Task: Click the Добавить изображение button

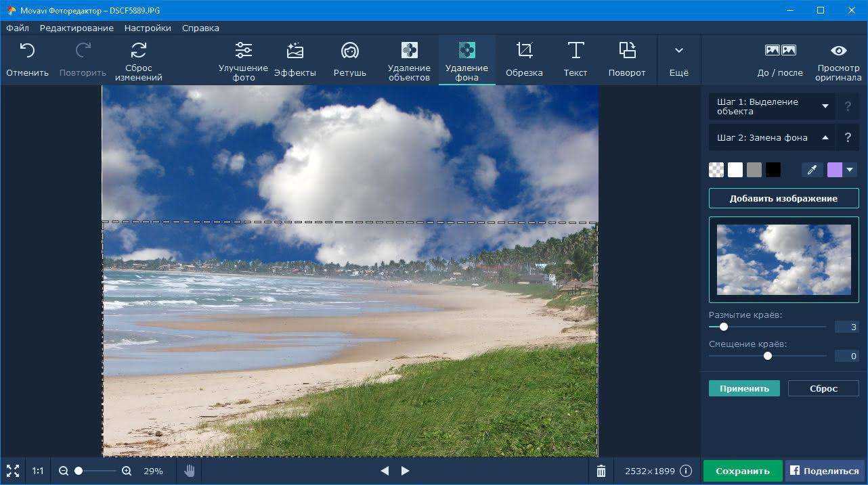Action: 783,198
